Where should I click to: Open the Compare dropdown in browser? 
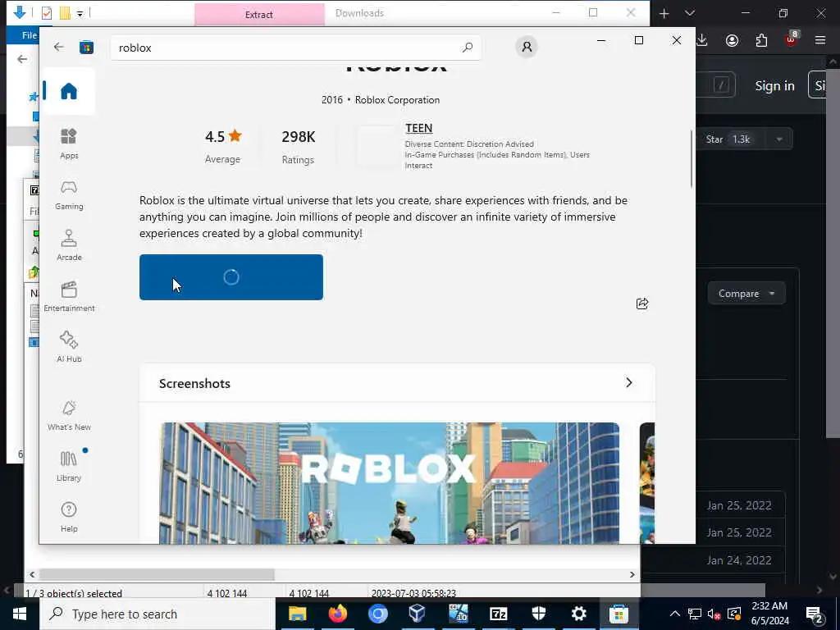[x=746, y=294]
